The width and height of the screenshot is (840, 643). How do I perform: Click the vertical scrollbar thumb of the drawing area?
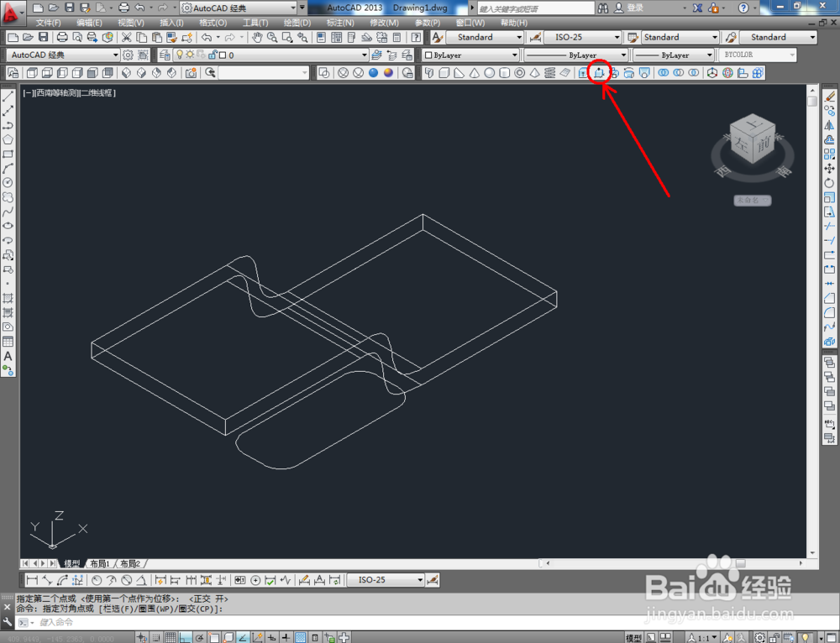pos(812,102)
